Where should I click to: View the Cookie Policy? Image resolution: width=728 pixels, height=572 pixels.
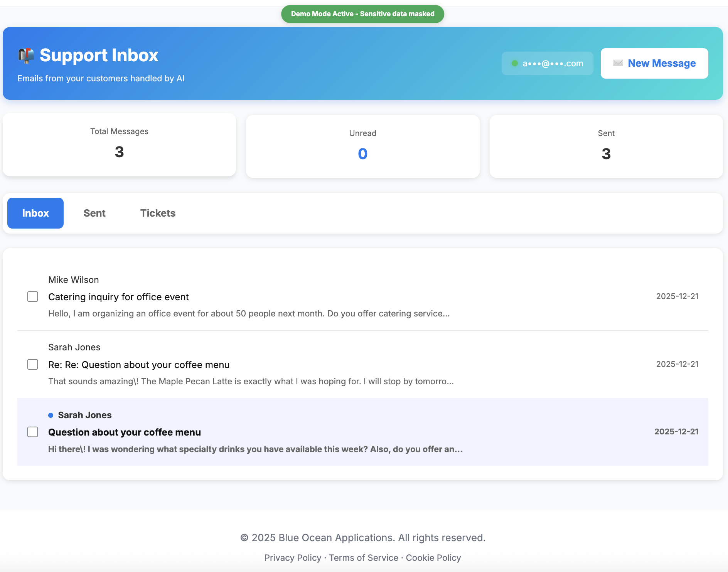pos(433,558)
